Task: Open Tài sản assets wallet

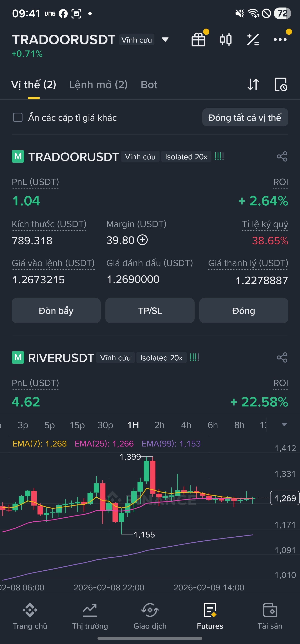Action: 270,616
